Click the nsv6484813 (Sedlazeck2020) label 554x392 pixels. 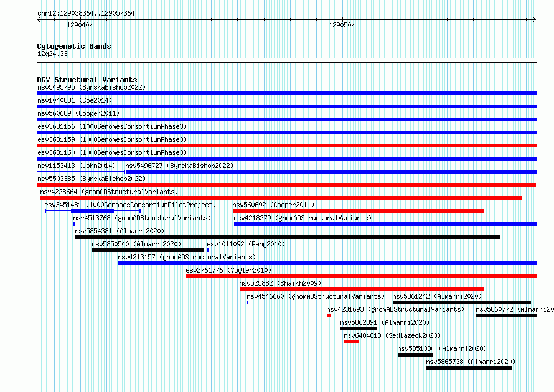click(x=392, y=335)
